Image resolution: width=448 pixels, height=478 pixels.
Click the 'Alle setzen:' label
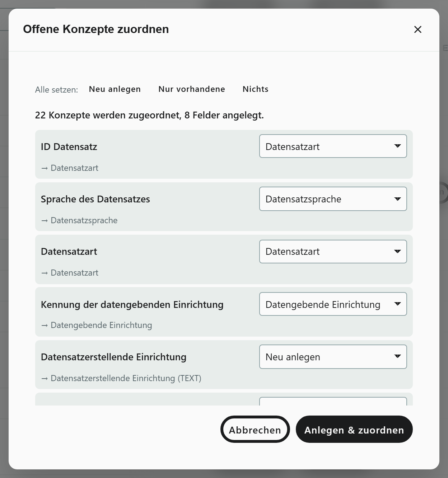(56, 90)
